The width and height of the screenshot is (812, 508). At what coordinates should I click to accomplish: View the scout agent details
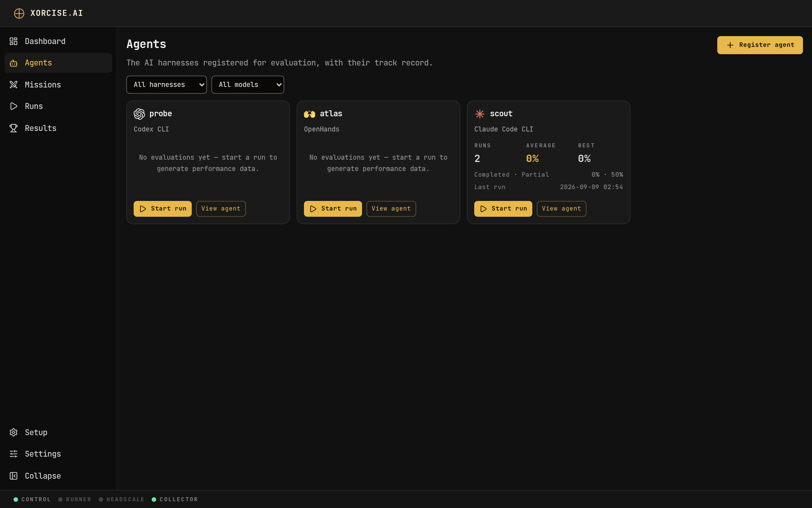coord(561,209)
